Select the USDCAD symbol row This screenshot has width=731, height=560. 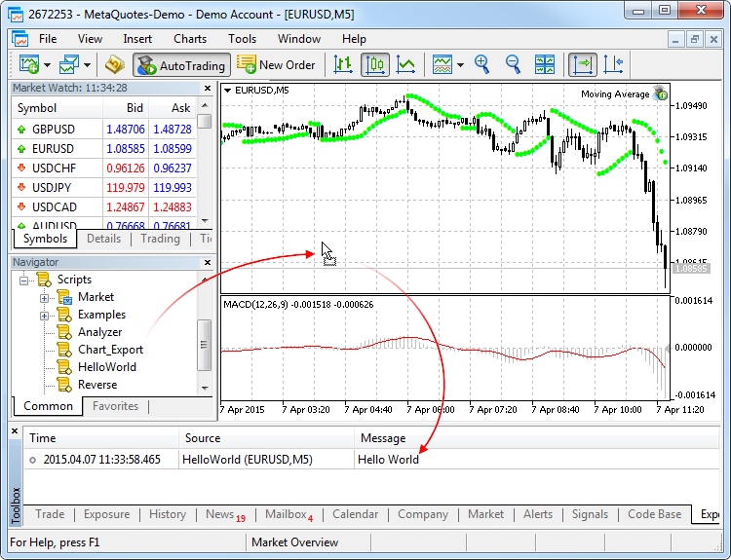tap(104, 206)
